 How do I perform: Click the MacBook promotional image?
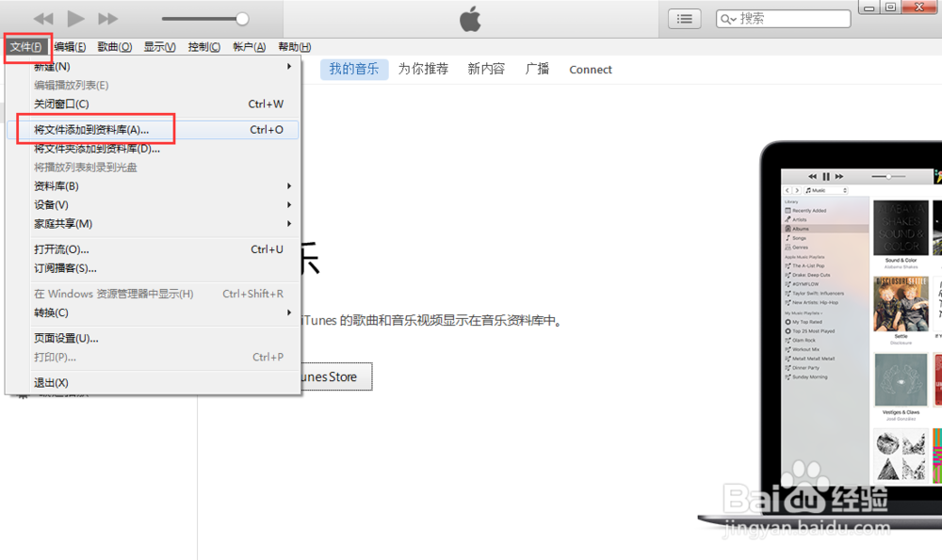(821, 335)
